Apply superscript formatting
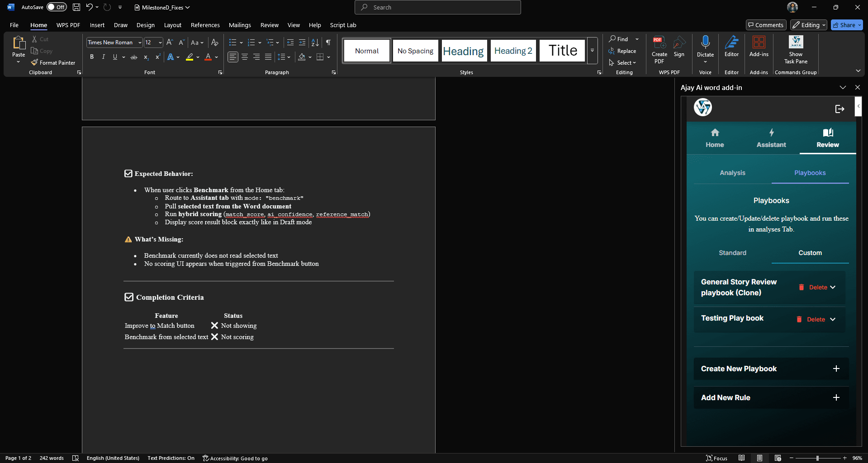Viewport: 868px width, 463px height. (x=157, y=57)
